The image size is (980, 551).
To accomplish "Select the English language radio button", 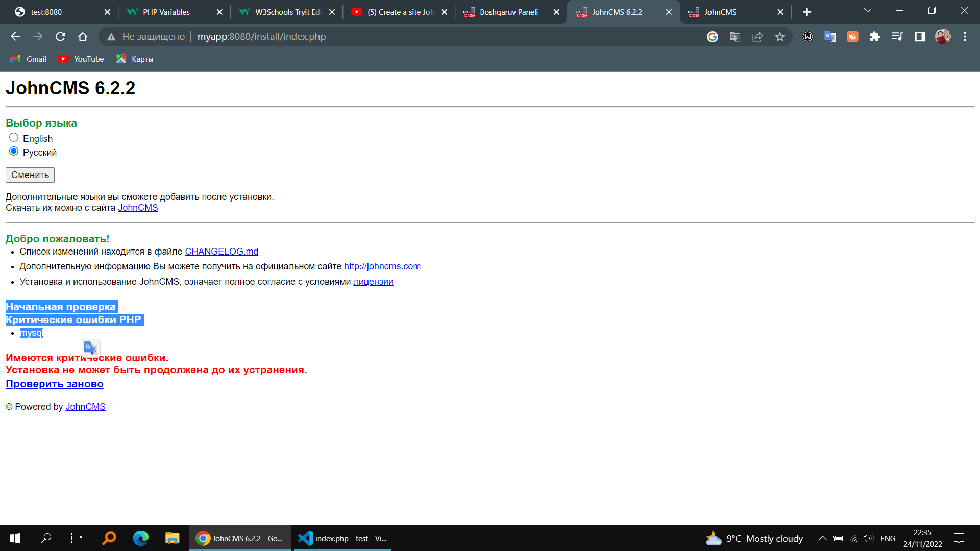I will click(14, 138).
